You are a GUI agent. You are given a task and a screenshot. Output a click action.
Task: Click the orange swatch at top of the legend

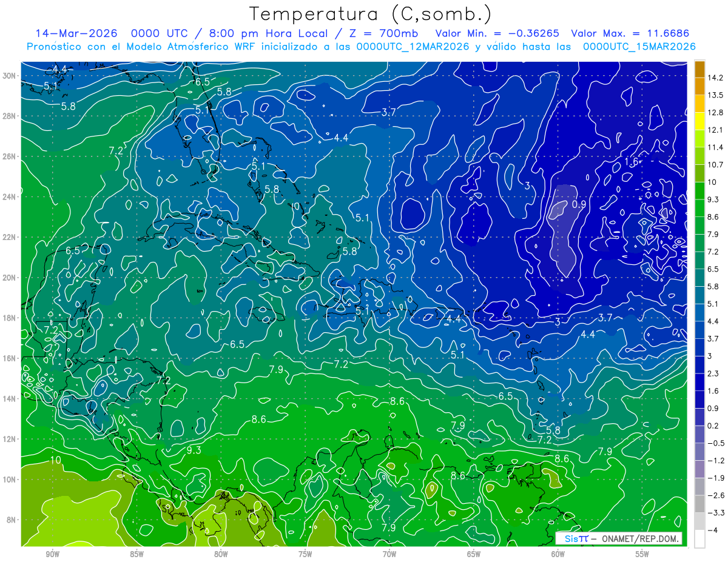[699, 69]
